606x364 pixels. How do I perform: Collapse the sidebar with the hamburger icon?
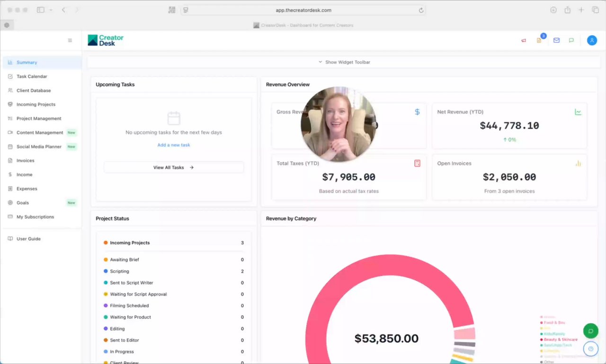pos(70,41)
